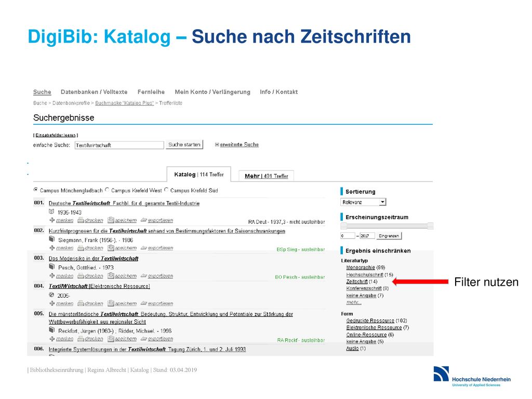532x399 pixels.
Task: Click the drucken printer icon for result 003
Action: click(x=81, y=276)
